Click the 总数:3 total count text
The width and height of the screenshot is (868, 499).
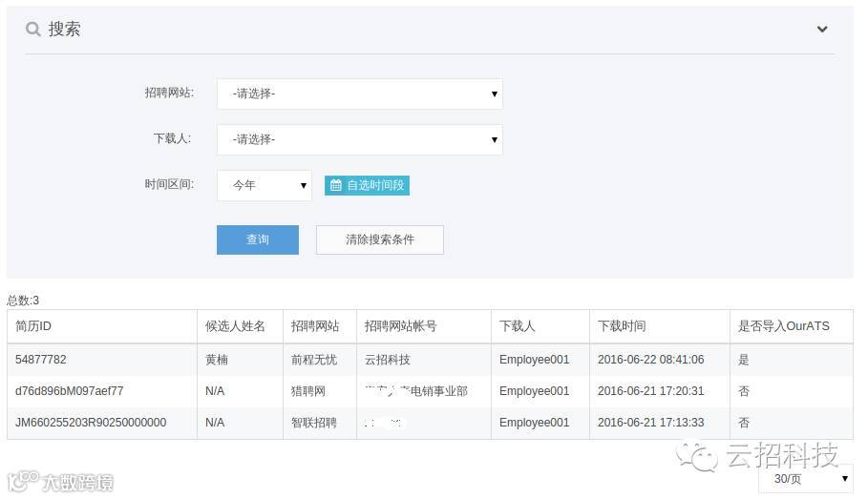click(23, 301)
